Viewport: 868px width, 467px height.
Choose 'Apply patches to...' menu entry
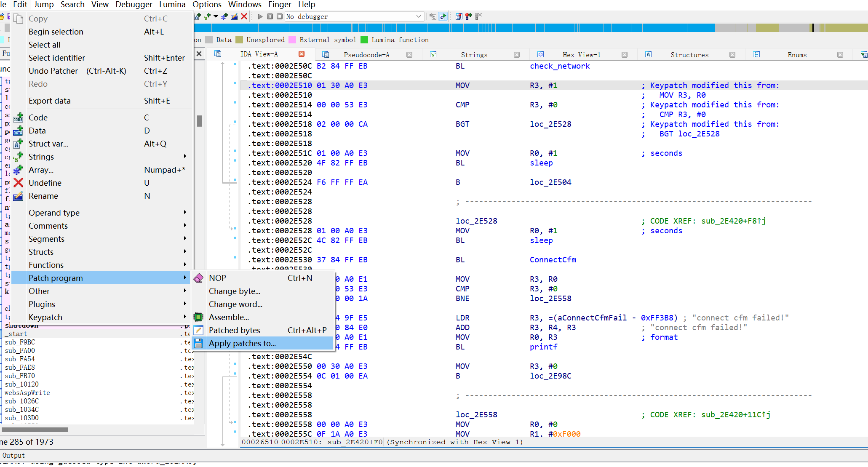pyautogui.click(x=242, y=343)
